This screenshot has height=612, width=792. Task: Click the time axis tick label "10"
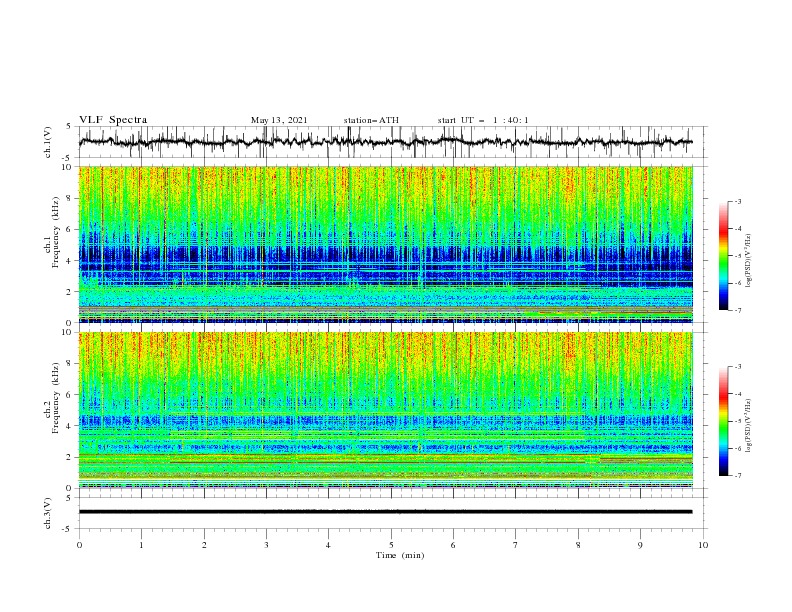(703, 545)
